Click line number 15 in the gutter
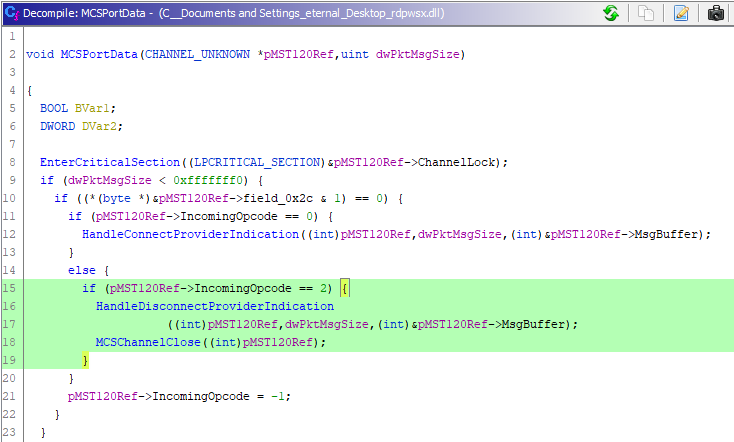The width and height of the screenshot is (734, 442). 10,288
